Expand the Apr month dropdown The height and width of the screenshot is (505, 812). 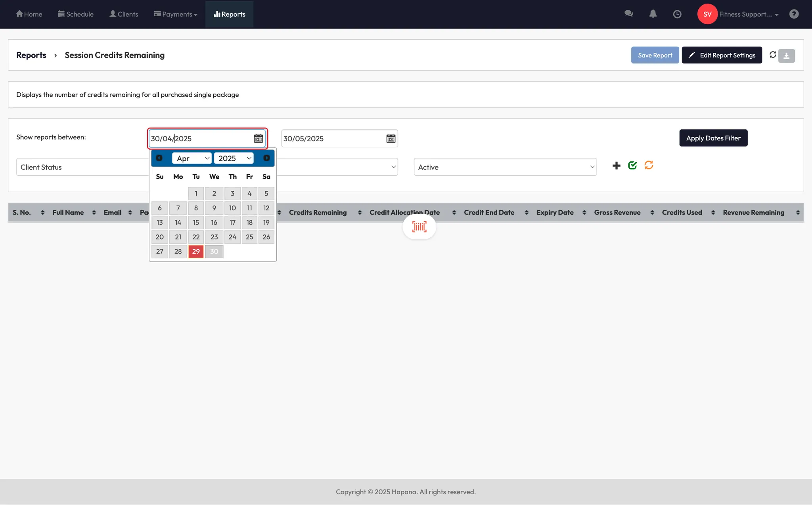coord(192,158)
